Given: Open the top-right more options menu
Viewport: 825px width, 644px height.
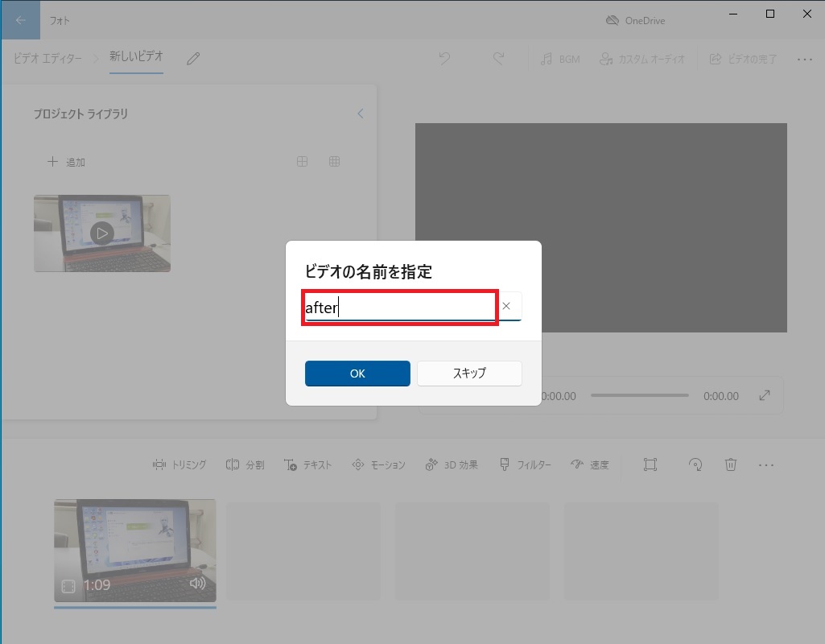Looking at the screenshot, I should tap(804, 58).
